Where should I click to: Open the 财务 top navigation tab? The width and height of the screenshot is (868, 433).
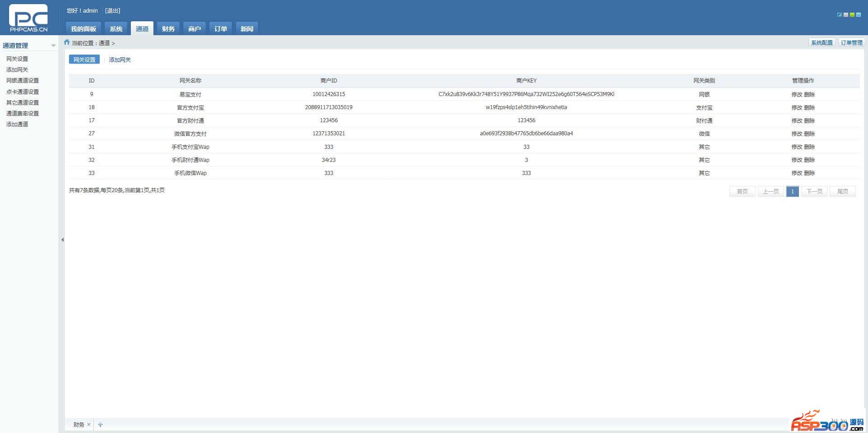coord(168,29)
